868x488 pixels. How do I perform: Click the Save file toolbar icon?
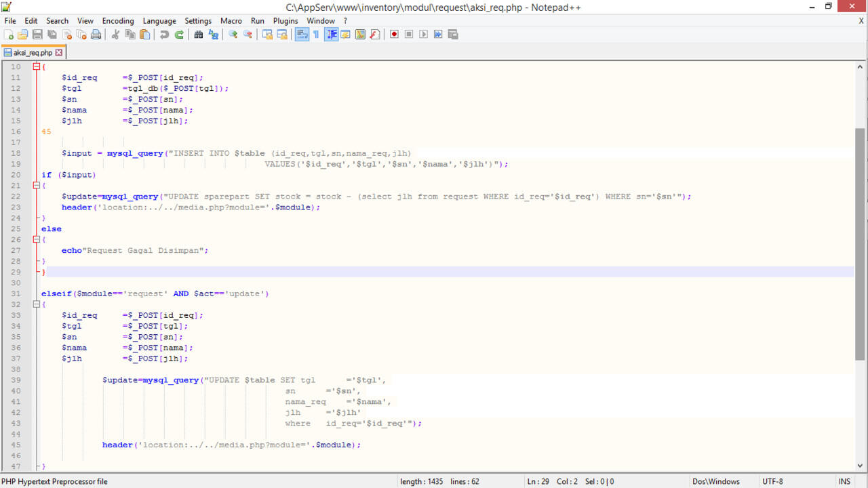pos(37,35)
